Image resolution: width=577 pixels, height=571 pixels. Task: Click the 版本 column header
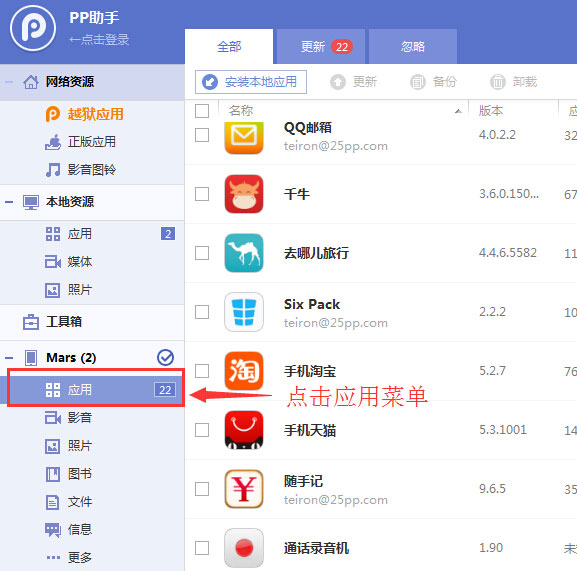[x=513, y=111]
